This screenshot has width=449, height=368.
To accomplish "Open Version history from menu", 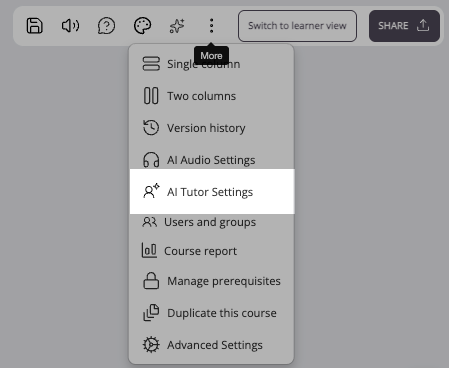I will 212,128.
